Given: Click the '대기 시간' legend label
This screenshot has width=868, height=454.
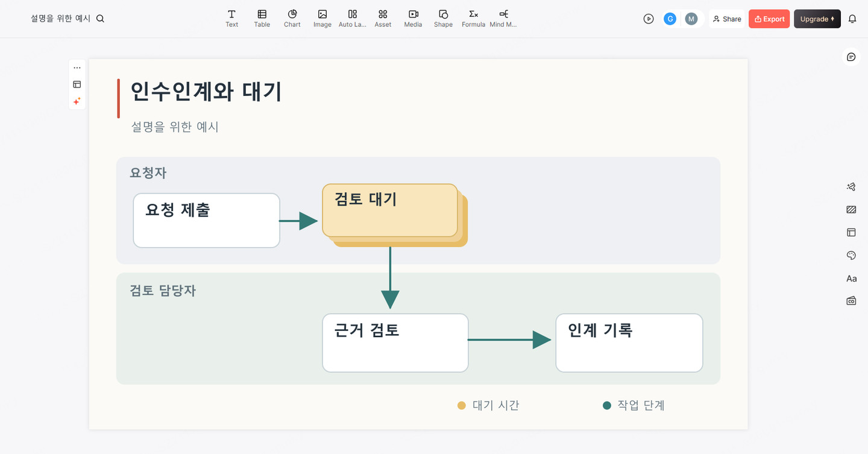Looking at the screenshot, I should [495, 405].
